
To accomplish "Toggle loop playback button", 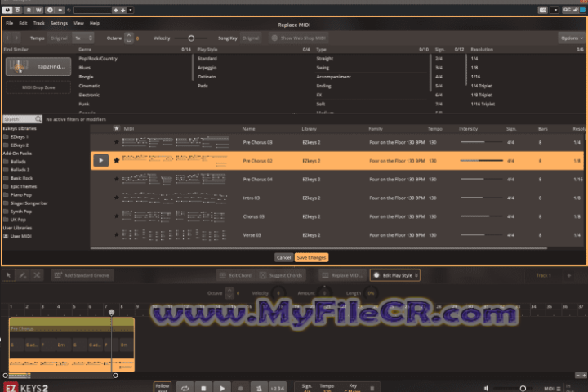I will click(185, 388).
